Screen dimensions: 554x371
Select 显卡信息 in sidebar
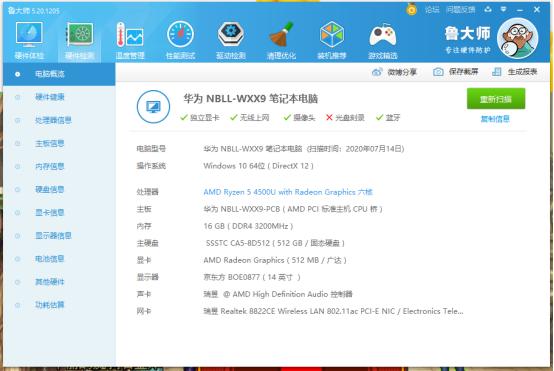point(49,213)
